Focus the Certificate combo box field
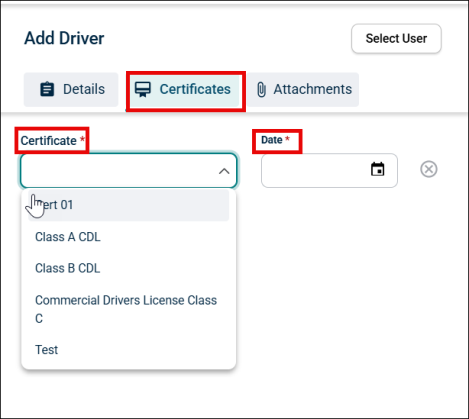The width and height of the screenshot is (469, 419). pyautogui.click(x=128, y=170)
